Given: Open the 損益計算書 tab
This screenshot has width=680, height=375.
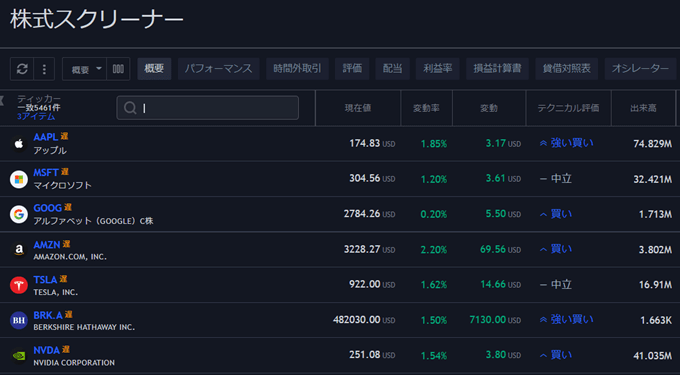Looking at the screenshot, I should (497, 68).
